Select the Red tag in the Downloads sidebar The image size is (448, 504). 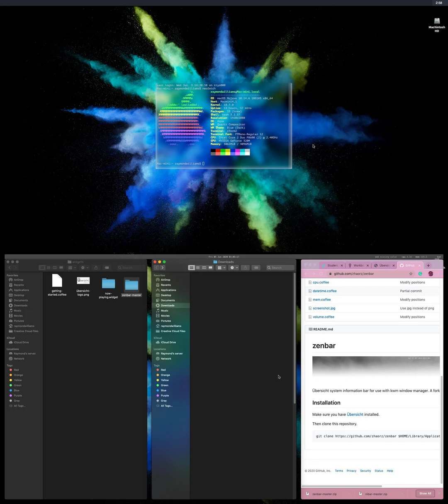click(163, 370)
